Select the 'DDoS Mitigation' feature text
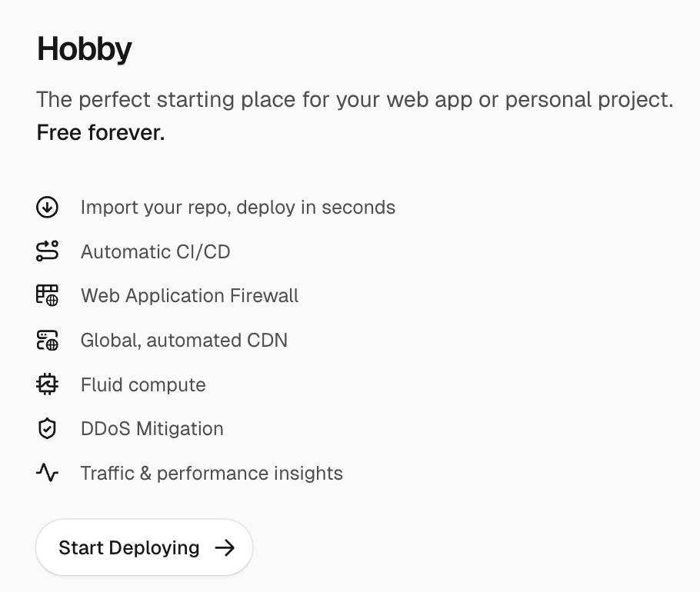The height and width of the screenshot is (592, 700). click(152, 429)
